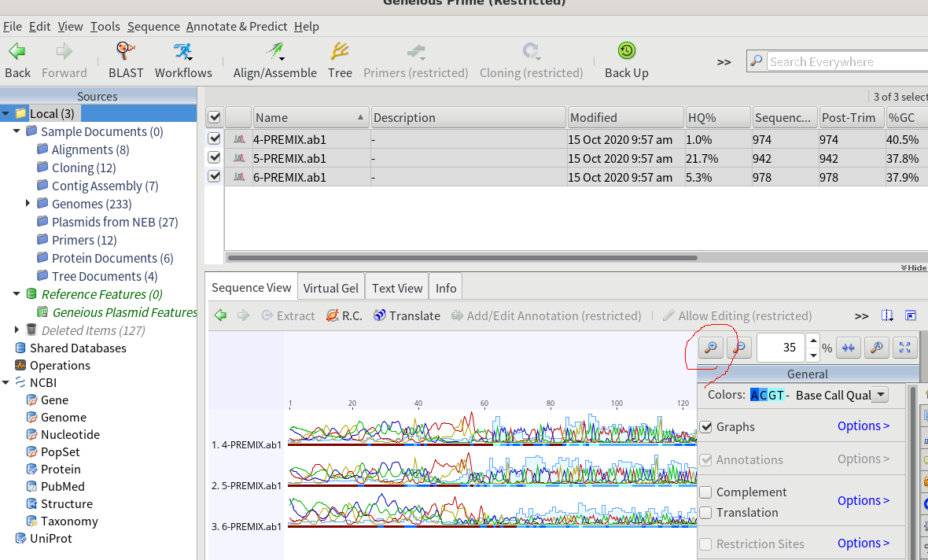Click the Hide panel button
Image resolution: width=928 pixels, height=560 pixels.
(x=913, y=267)
